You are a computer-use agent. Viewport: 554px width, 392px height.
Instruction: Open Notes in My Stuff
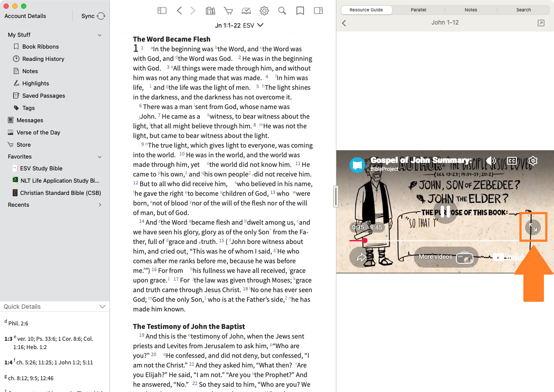click(30, 71)
